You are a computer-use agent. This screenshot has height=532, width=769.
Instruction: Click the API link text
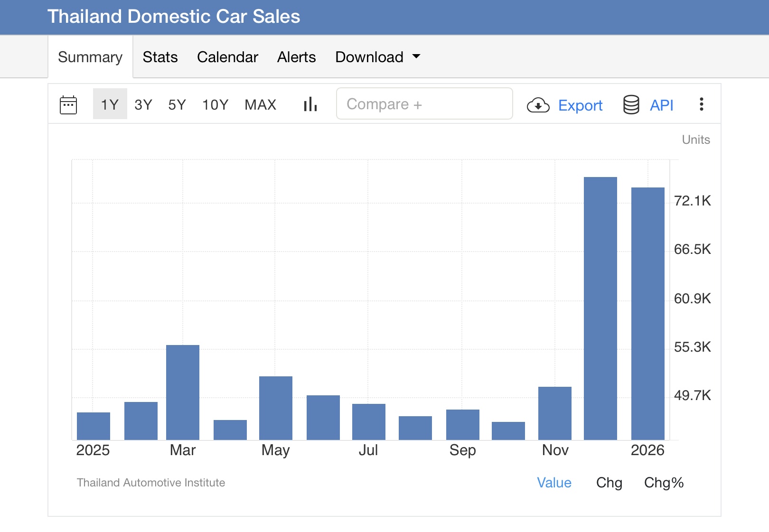661,105
